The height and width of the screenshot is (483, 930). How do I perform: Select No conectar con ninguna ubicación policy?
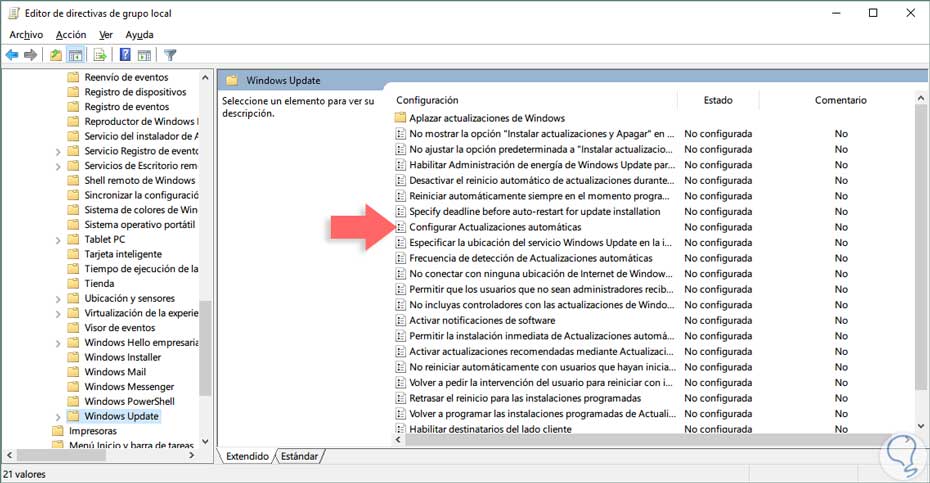click(540, 274)
